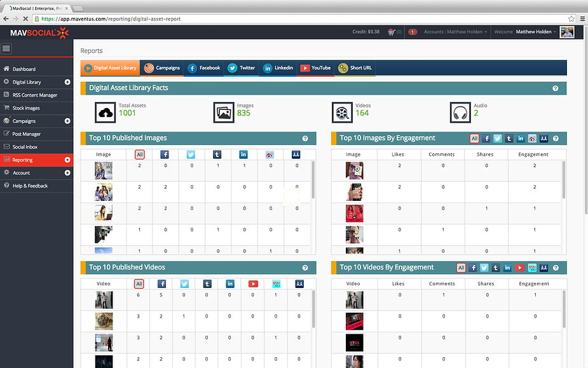The image size is (588, 368).
Task: Switch to the YouTube report tab
Action: click(315, 68)
